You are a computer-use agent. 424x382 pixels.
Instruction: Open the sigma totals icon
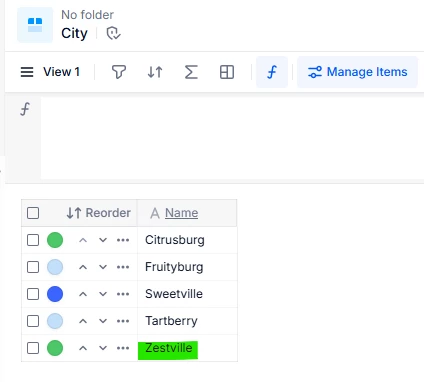pyautogui.click(x=191, y=72)
